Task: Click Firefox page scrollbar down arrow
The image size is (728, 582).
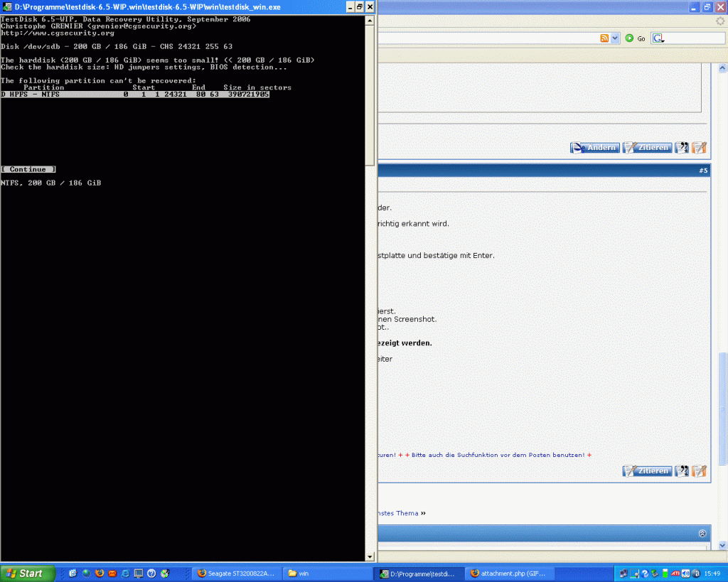Action: (x=722, y=545)
